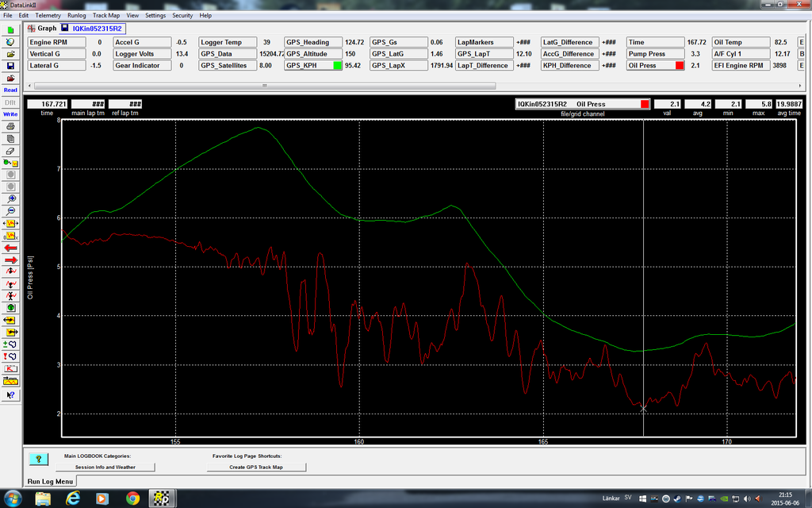The width and height of the screenshot is (812, 508).
Task: Open the Track Map menu
Action: tap(105, 15)
